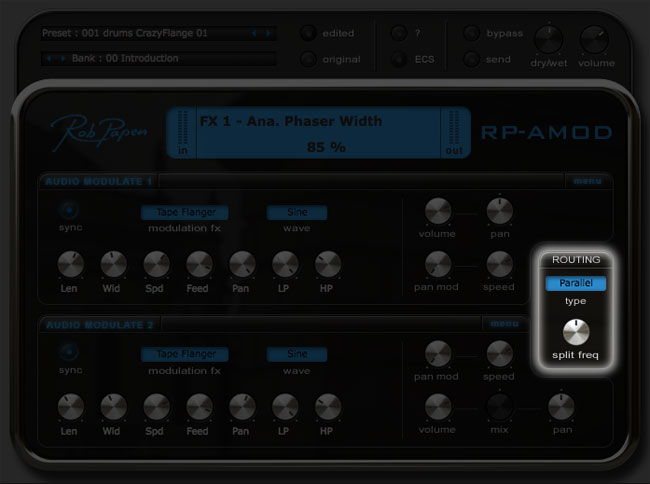Screen dimensions: 650x484
Task: Click the ROUTING panel title
Action: click(576, 260)
